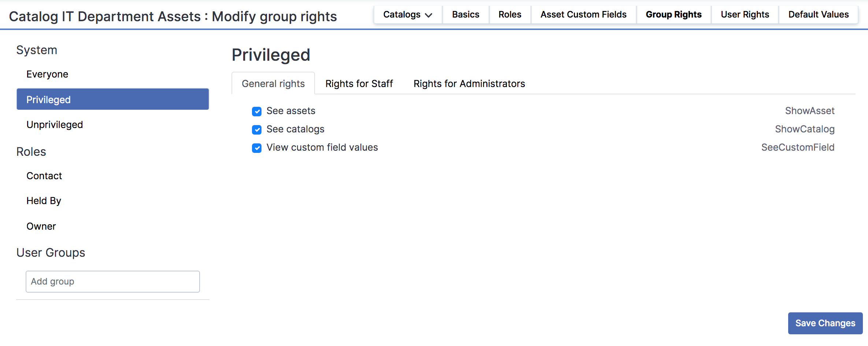Uncheck the See assets permission
This screenshot has height=346, width=868.
257,111
